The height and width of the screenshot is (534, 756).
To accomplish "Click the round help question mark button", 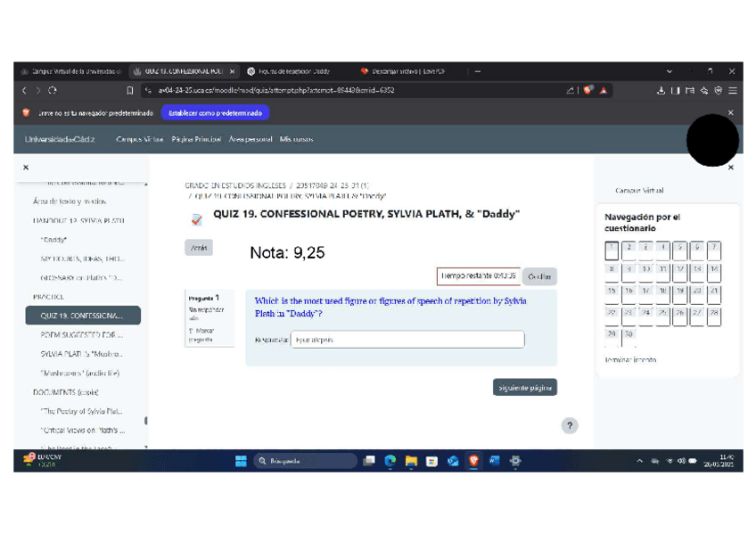I will (570, 426).
